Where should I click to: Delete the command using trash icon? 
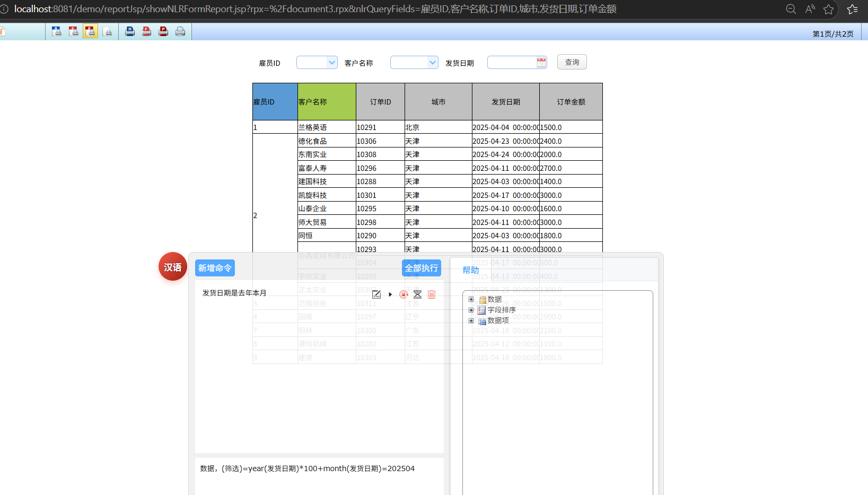[x=432, y=294]
